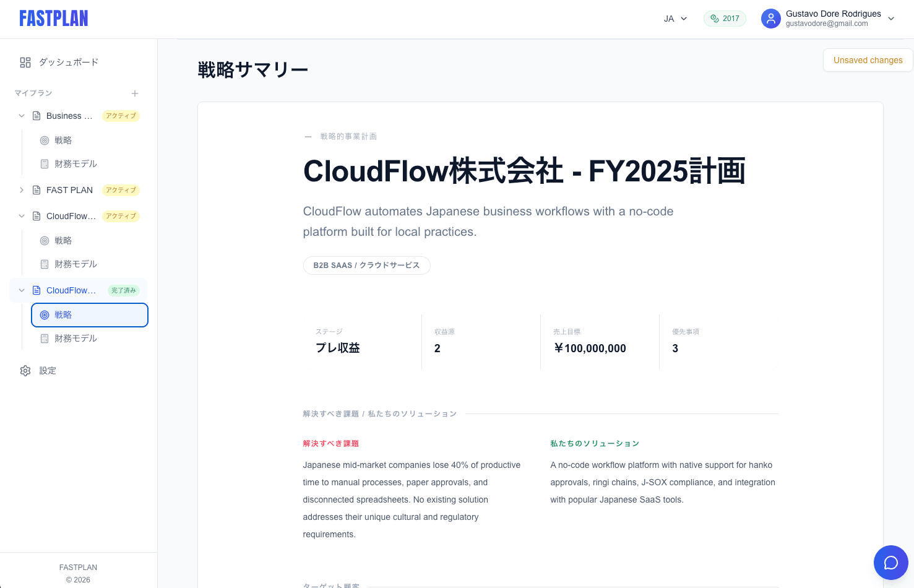914x588 pixels.
Task: Expand the FAST PLAN tree
Action: point(22,190)
